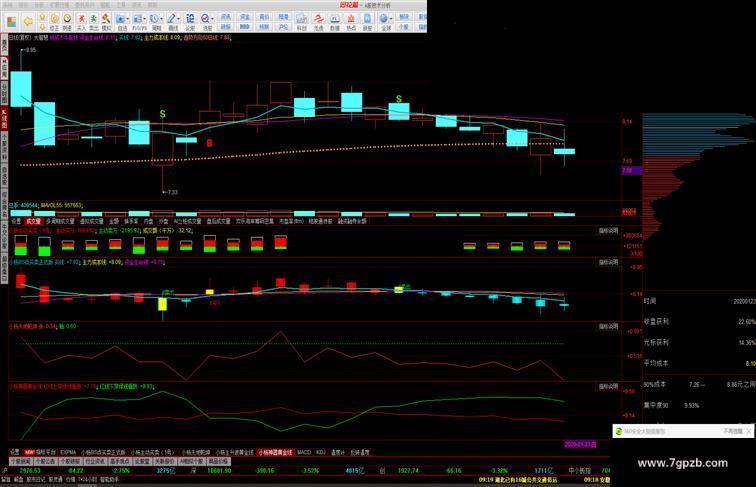The image size is (756, 487).
Task: Click the 商品价格 button
Action: 218,461
